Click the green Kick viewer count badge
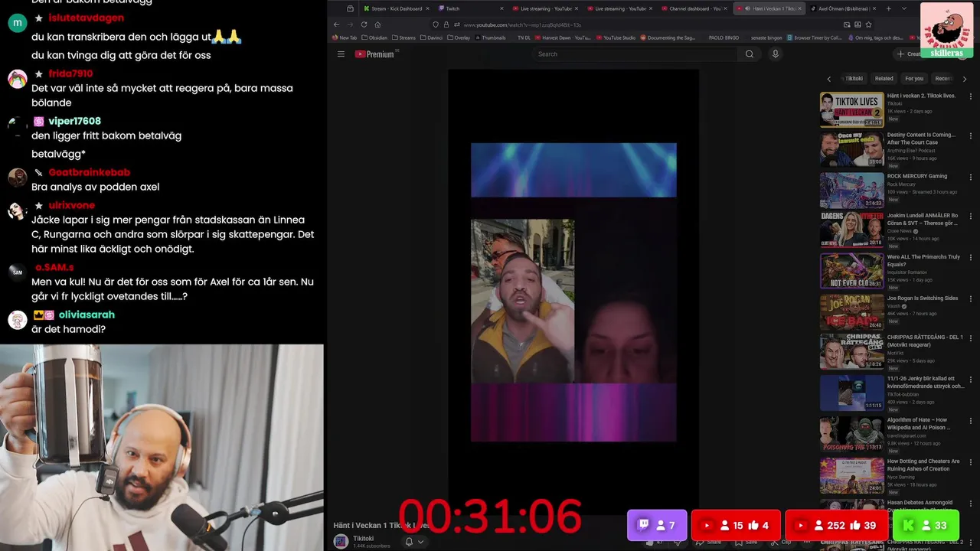Screen dimensions: 980x551 pyautogui.click(x=925, y=525)
